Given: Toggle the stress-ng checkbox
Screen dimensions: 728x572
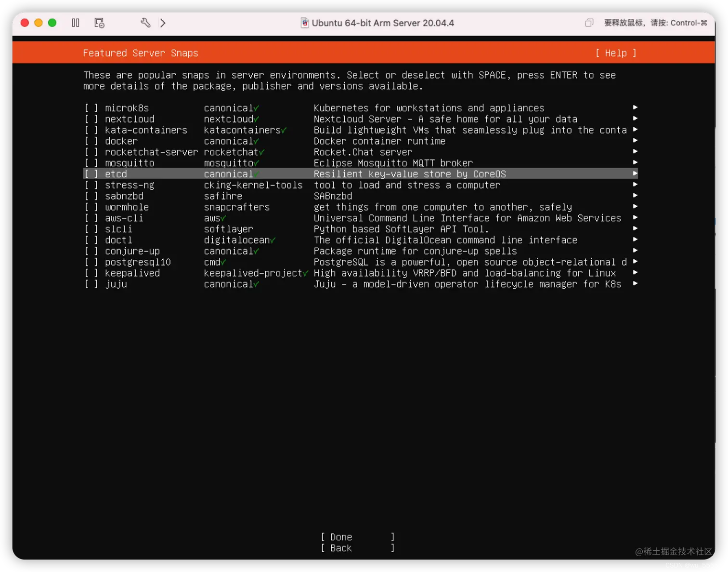Looking at the screenshot, I should click(x=91, y=185).
